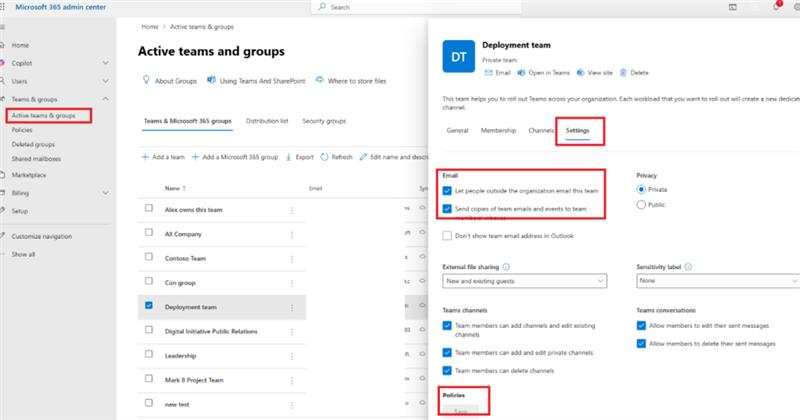Switch to the General tab

[457, 131]
